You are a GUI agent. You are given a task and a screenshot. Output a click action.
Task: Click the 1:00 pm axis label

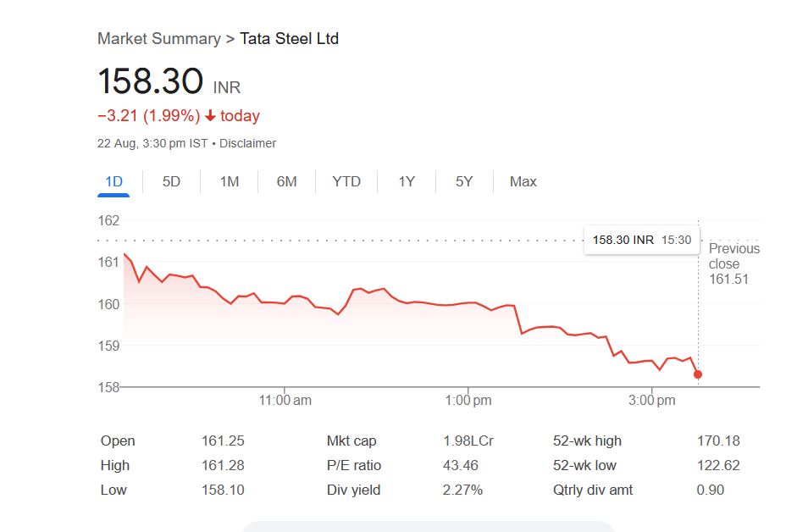[468, 400]
